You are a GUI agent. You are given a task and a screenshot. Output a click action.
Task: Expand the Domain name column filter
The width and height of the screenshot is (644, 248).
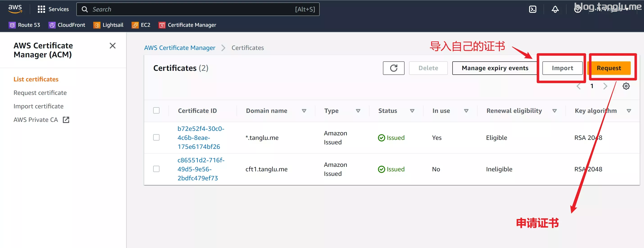click(x=304, y=111)
